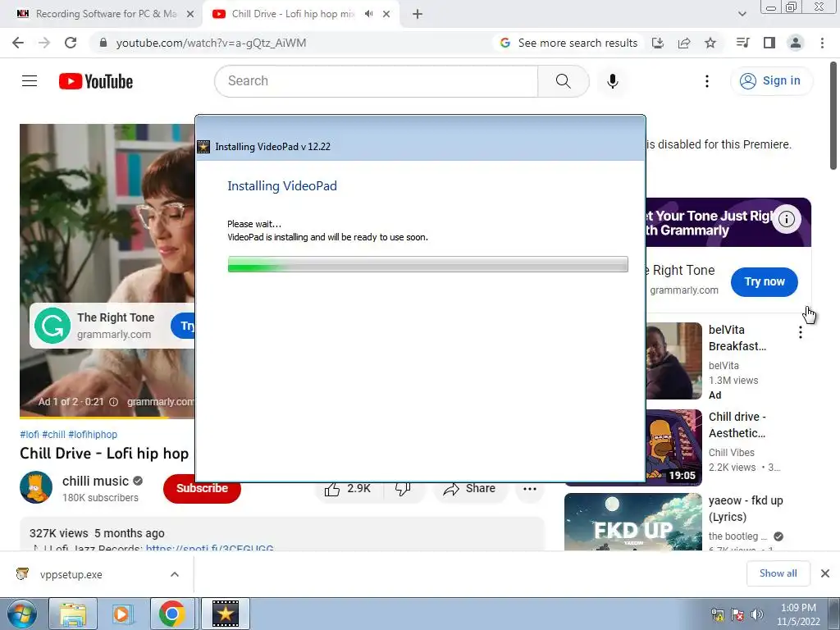The height and width of the screenshot is (630, 840).
Task: Open the Windows Start button
Action: [21, 614]
